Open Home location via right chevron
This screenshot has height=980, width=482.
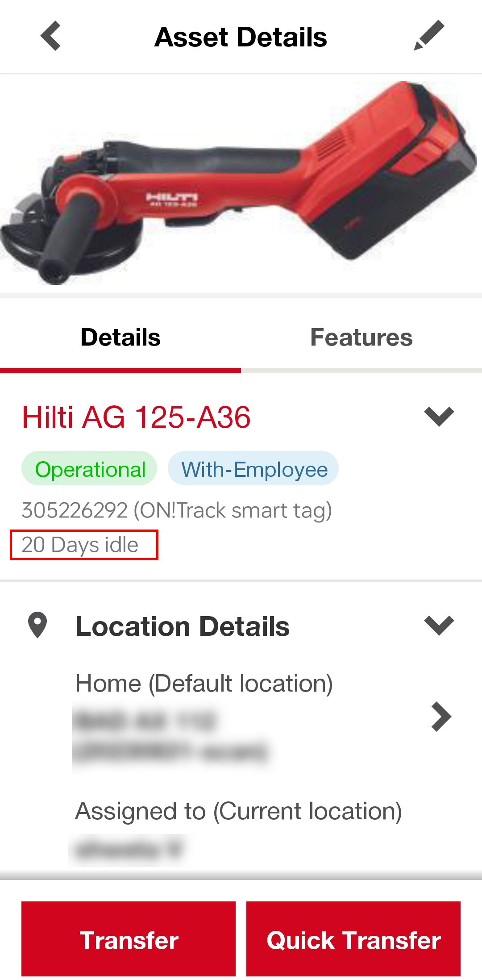tap(441, 717)
